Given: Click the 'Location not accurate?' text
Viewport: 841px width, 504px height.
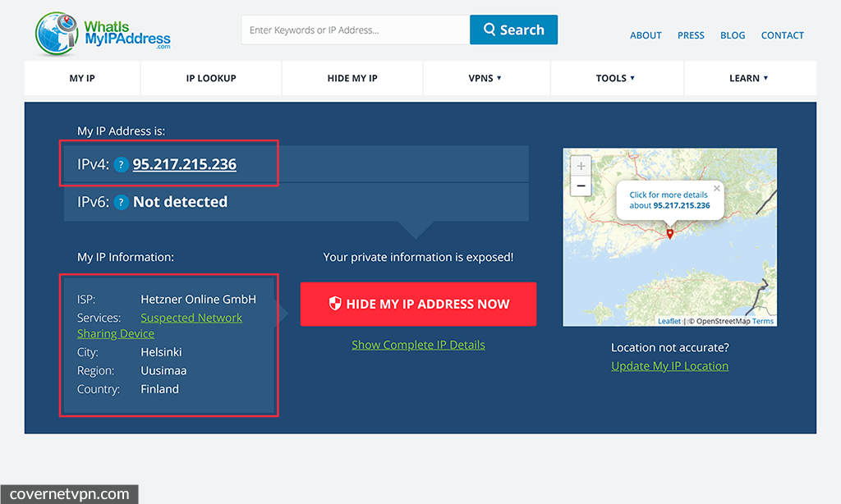Looking at the screenshot, I should (670, 347).
